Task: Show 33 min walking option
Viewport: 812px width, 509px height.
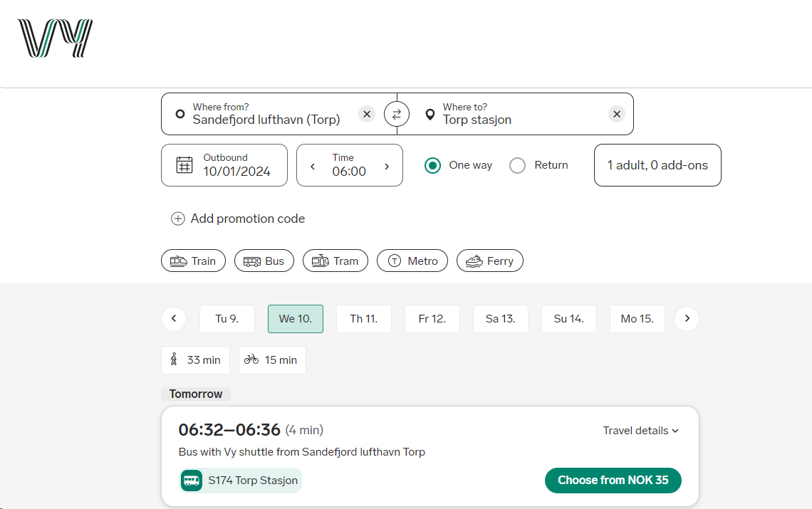Action: click(195, 360)
